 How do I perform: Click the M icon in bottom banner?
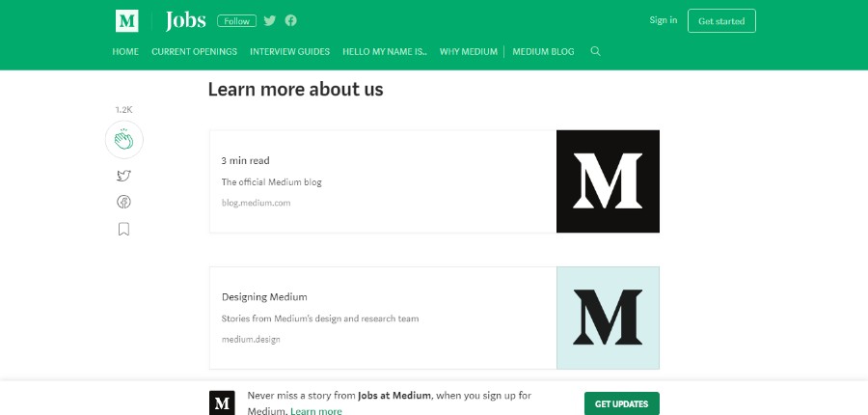tap(222, 402)
